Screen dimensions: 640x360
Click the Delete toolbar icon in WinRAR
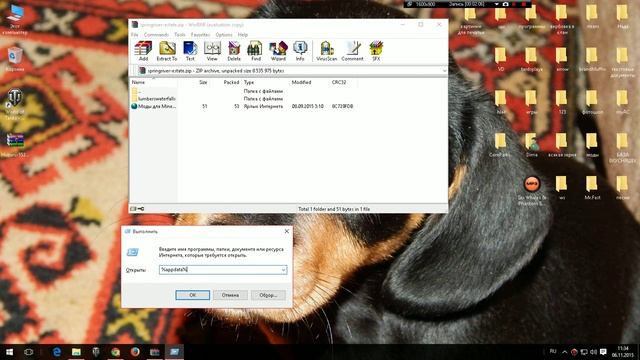[234, 51]
